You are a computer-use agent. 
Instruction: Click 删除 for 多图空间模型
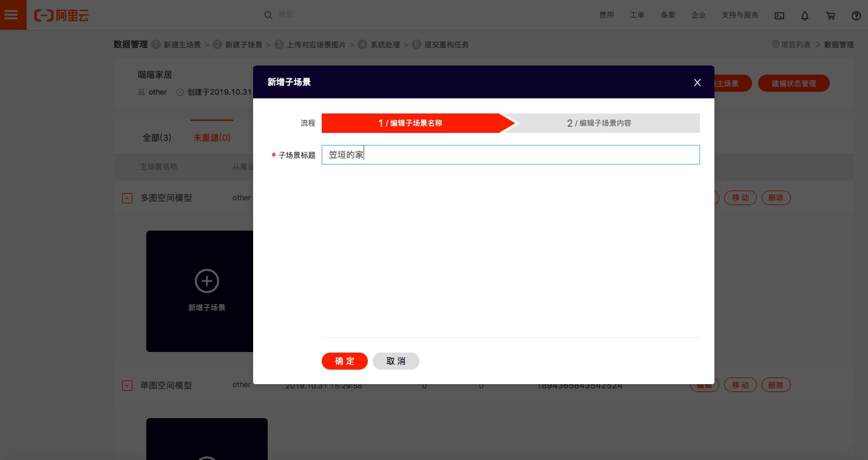pyautogui.click(x=776, y=198)
